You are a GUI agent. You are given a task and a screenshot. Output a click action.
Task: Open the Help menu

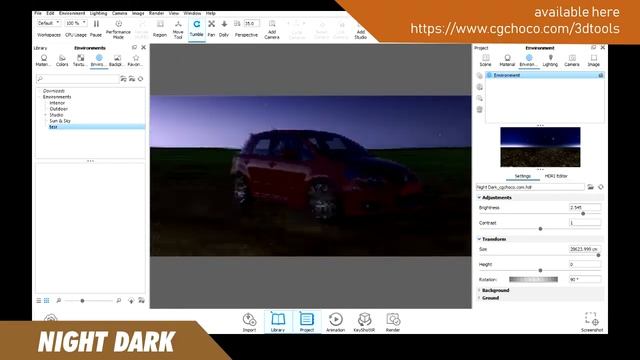coord(211,13)
